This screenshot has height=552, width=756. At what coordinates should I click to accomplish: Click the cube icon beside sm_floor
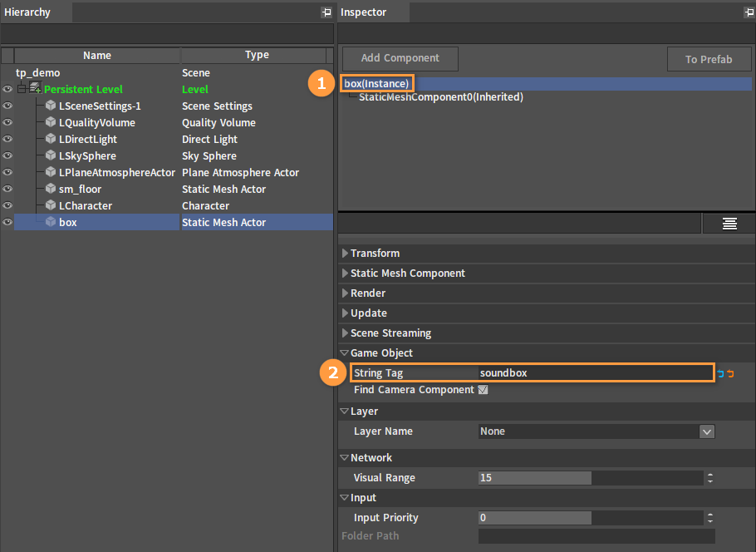pyautogui.click(x=51, y=189)
